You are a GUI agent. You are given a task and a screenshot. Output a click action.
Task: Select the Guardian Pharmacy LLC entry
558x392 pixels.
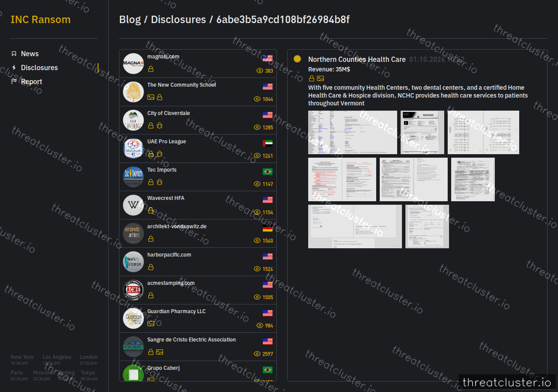click(x=198, y=318)
